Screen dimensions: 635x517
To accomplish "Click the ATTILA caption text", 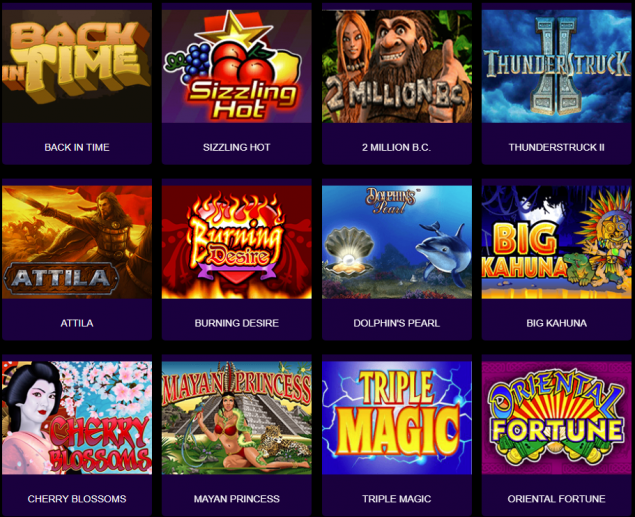I will [77, 323].
